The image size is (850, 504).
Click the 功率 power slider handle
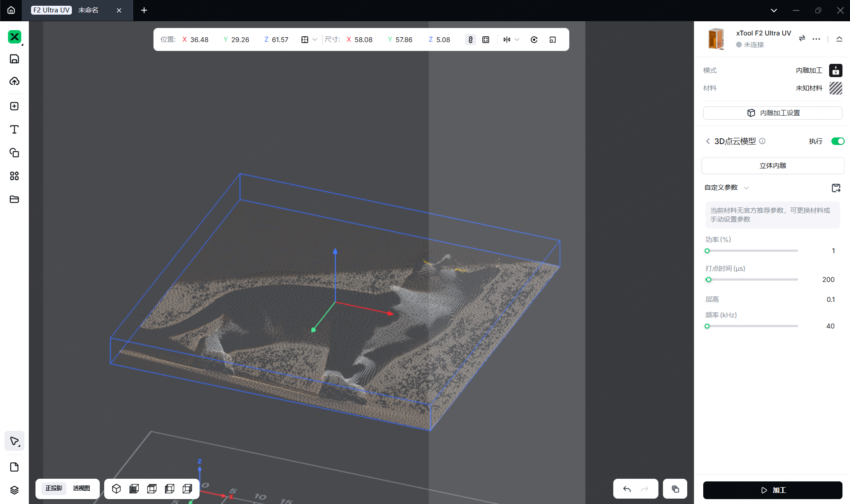click(x=707, y=251)
